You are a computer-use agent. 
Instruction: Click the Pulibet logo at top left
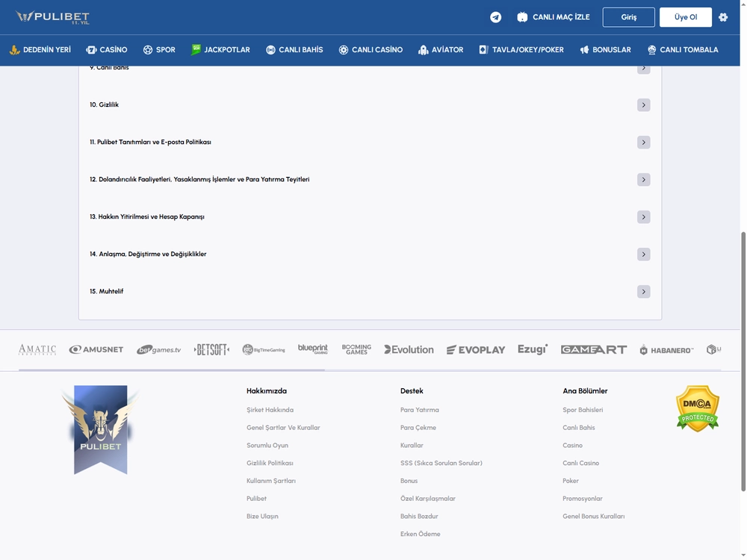click(52, 17)
